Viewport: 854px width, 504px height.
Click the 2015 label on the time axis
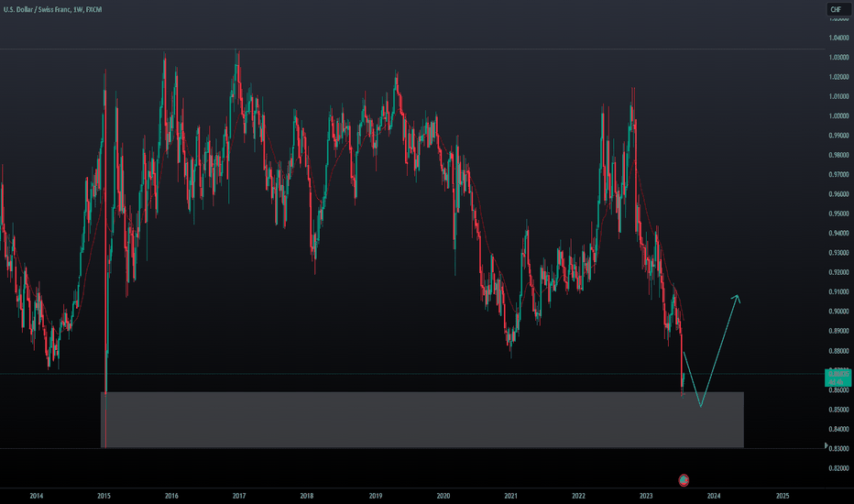pos(104,496)
